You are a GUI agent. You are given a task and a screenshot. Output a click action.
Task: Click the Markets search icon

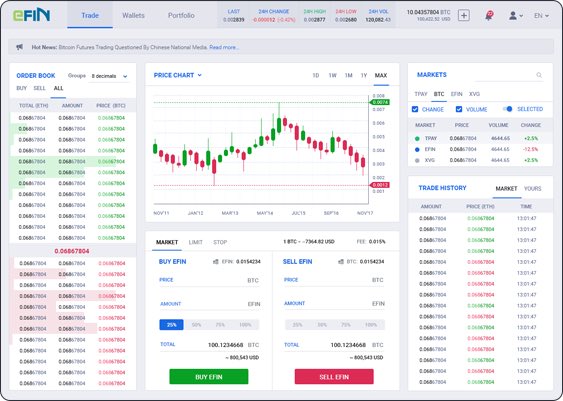click(x=539, y=75)
